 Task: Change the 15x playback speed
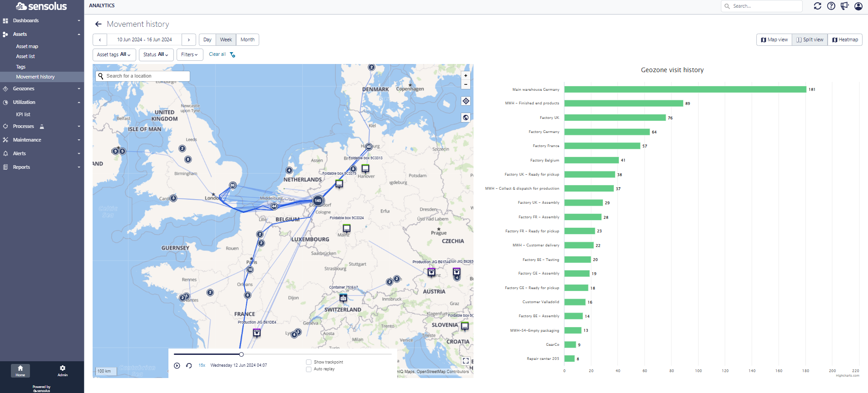(202, 365)
